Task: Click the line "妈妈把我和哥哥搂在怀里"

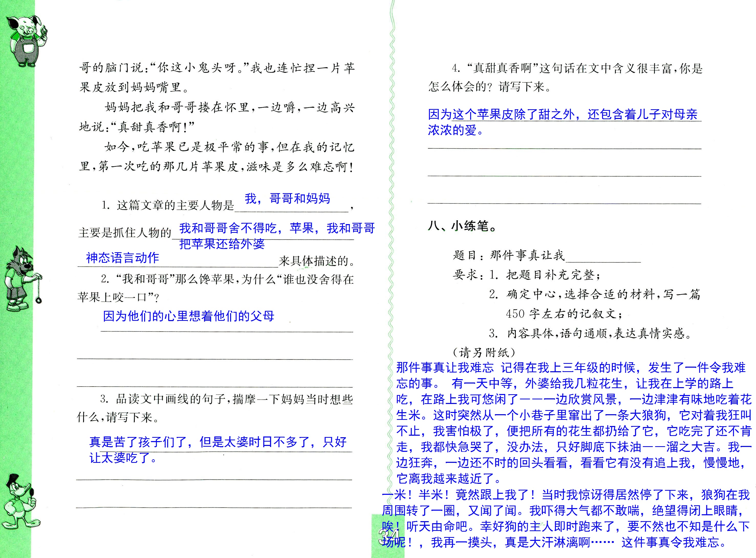Action: tap(229, 107)
